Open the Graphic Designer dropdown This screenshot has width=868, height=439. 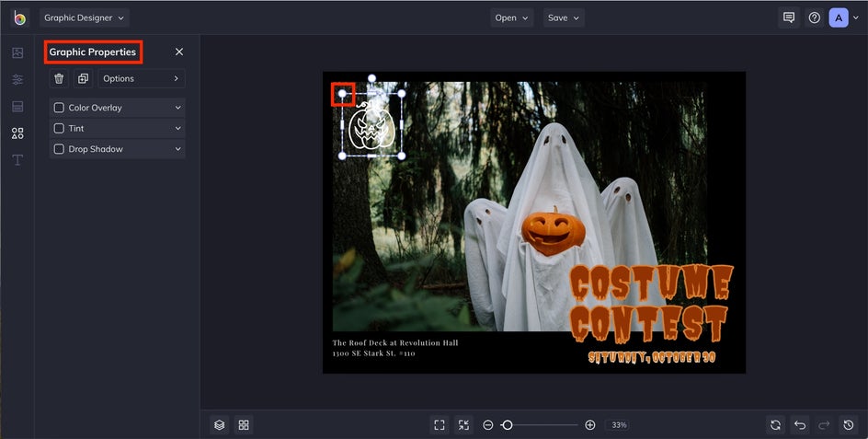(85, 17)
